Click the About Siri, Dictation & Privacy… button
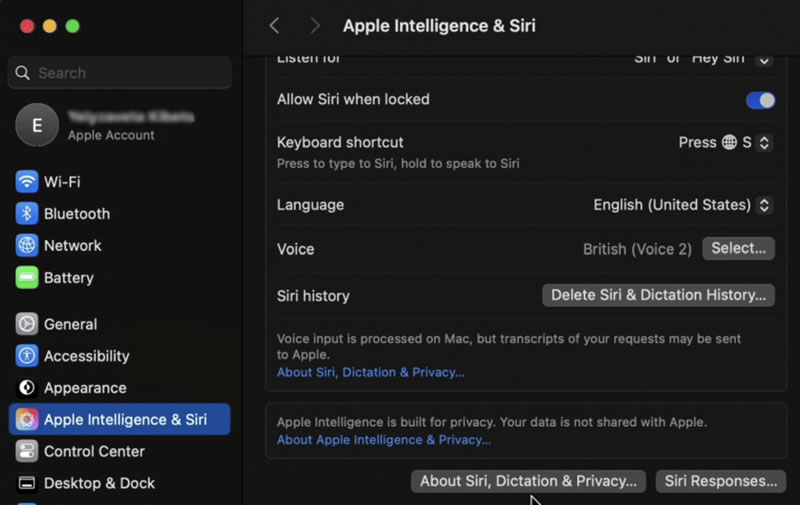This screenshot has width=800, height=505. [x=528, y=481]
